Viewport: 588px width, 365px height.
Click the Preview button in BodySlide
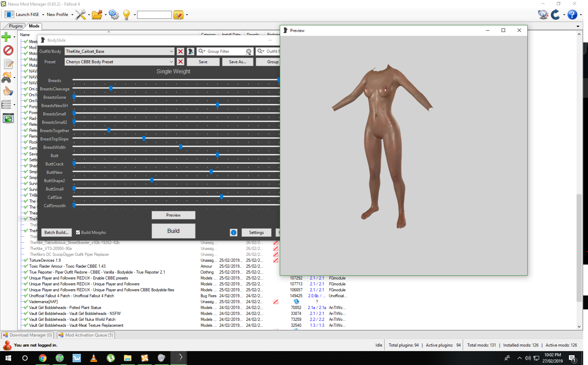coord(173,215)
